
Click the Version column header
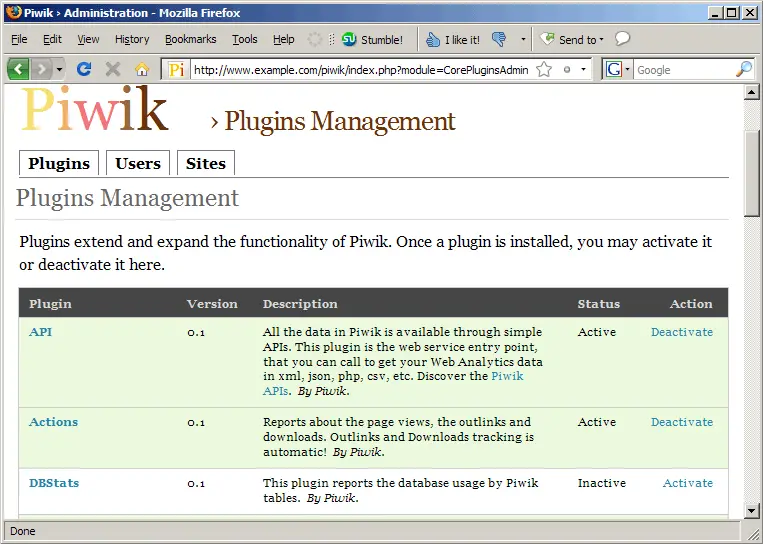tap(212, 304)
